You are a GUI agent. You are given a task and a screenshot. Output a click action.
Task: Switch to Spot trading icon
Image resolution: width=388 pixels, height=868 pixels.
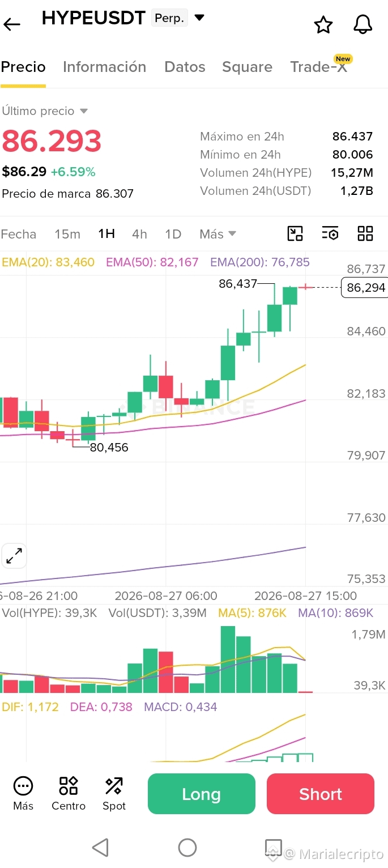point(114,793)
